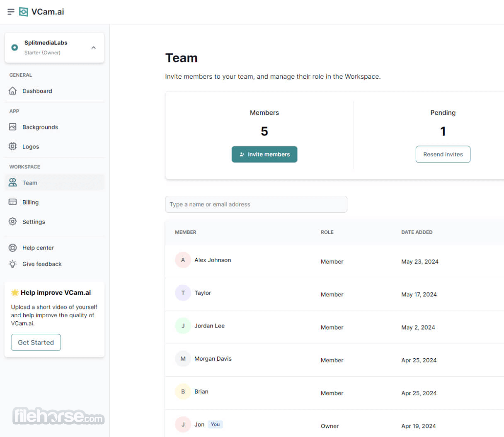
Task: Click the Team page heading
Action: tap(182, 58)
